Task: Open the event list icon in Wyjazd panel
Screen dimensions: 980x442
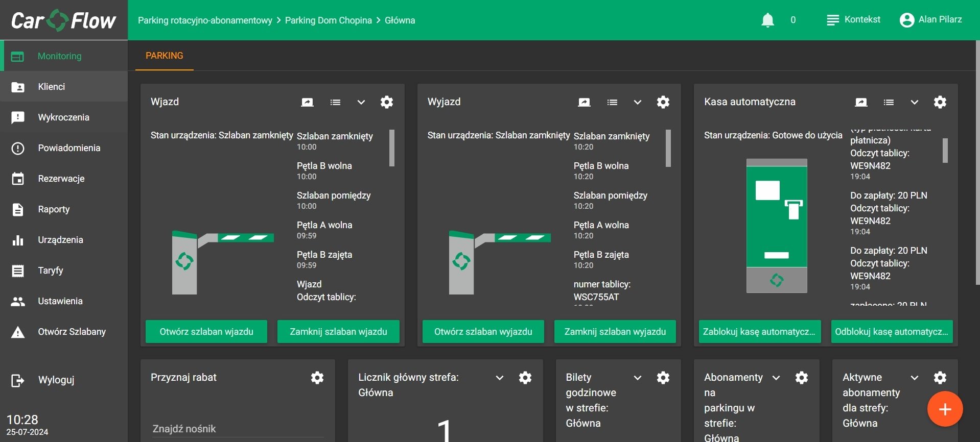Action: point(612,102)
